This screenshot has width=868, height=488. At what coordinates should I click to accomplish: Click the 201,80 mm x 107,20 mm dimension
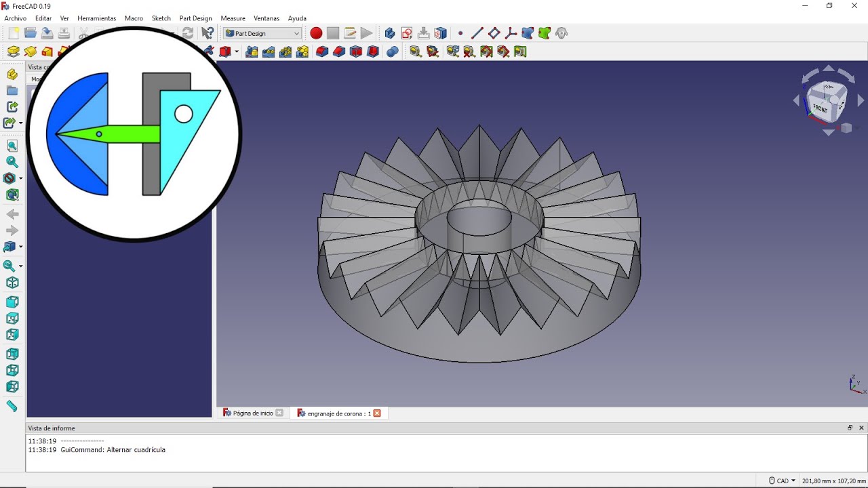coord(833,481)
